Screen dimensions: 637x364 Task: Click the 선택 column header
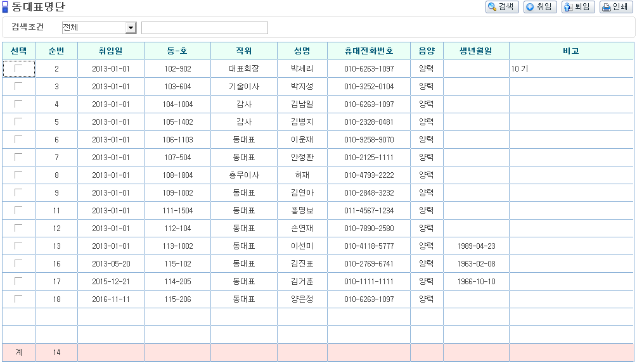click(18, 51)
